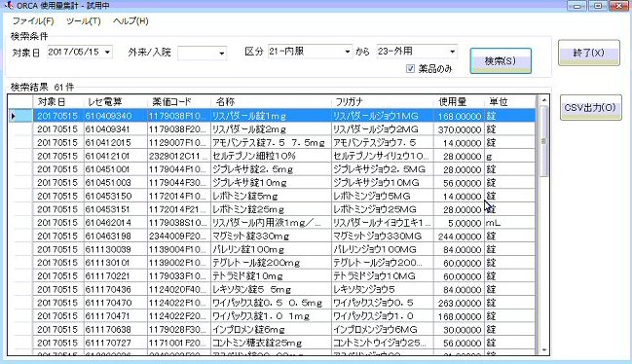The height and width of the screenshot is (364, 632).
Task: Click usage value 244.00000
Action: pyautogui.click(x=459, y=236)
